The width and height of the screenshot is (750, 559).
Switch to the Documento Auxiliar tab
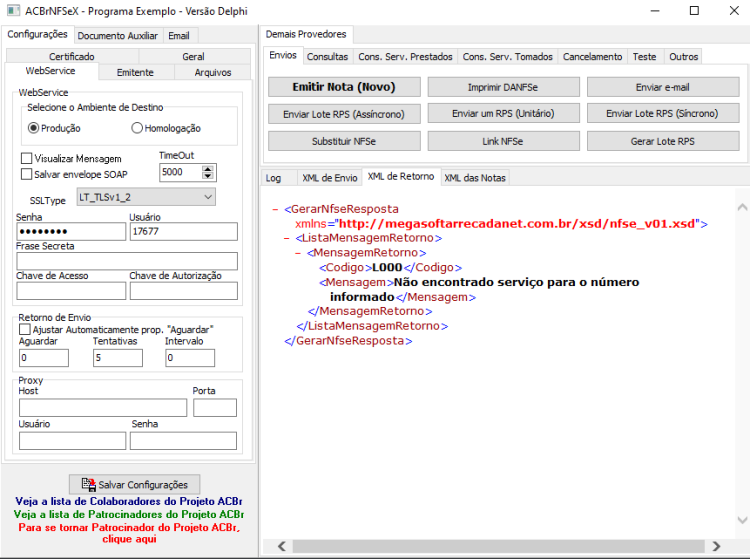point(118,36)
